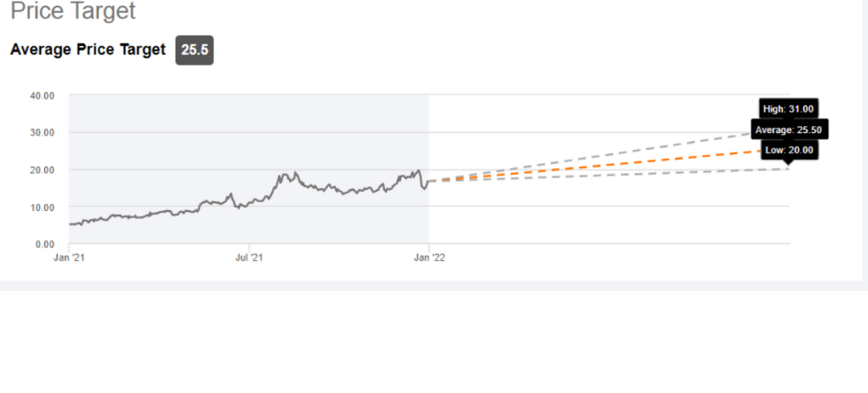Image resolution: width=868 pixels, height=393 pixels.
Task: Click the 0.00 y-axis label
Action: pyautogui.click(x=44, y=244)
